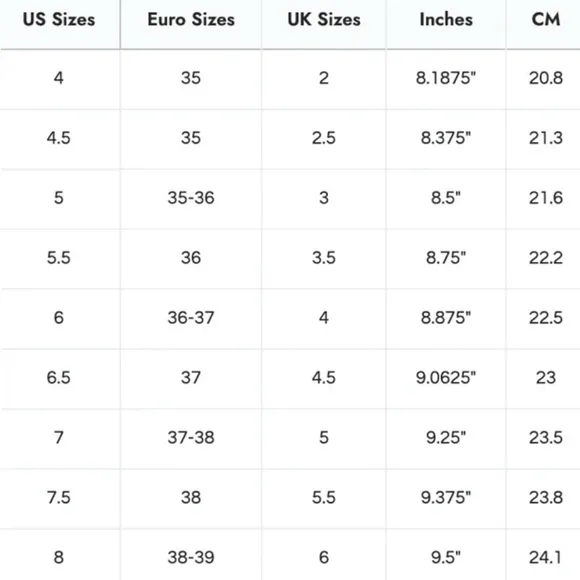This screenshot has width=580, height=580.
Task: Click the Euro size 36-37 cell
Action: coord(191,318)
